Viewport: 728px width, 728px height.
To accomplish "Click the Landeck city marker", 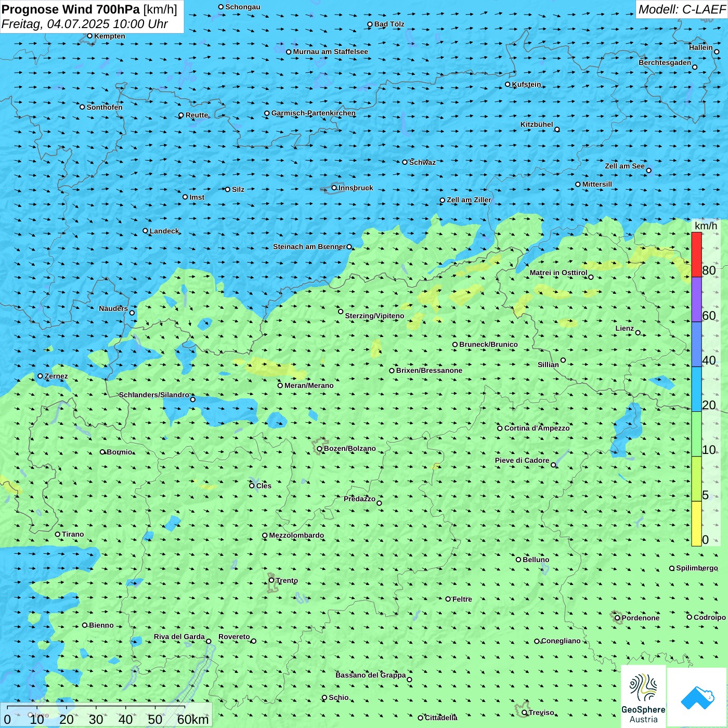I will [145, 231].
